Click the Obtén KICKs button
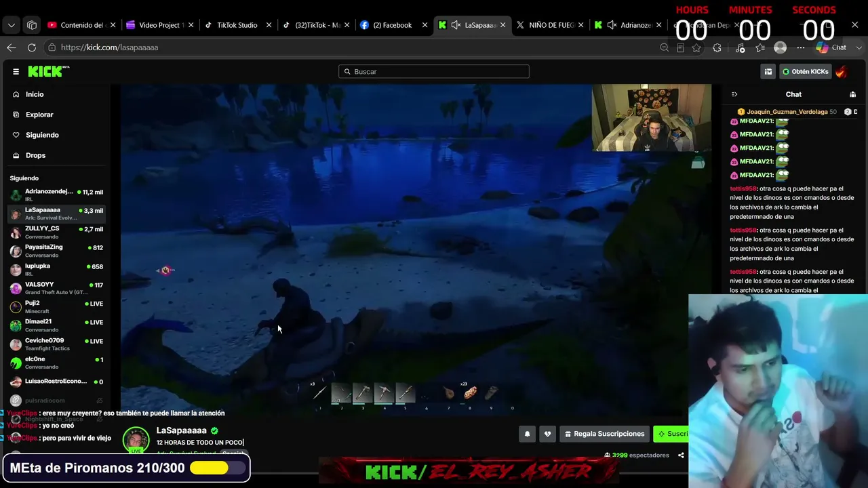The width and height of the screenshot is (868, 488). [806, 71]
